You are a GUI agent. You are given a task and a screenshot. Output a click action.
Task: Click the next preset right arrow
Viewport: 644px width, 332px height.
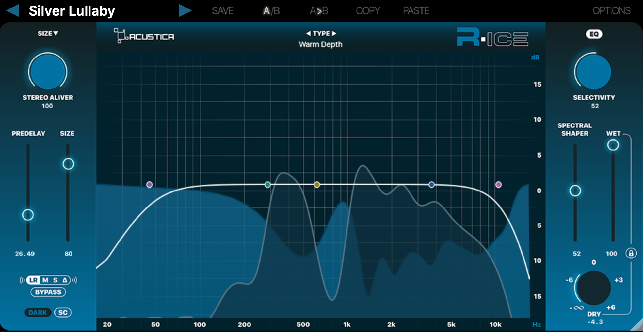click(185, 10)
